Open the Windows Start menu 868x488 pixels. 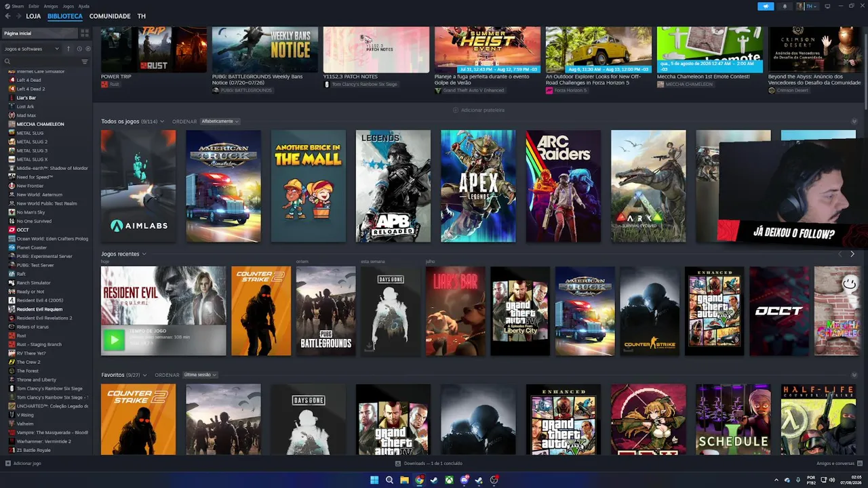[374, 480]
